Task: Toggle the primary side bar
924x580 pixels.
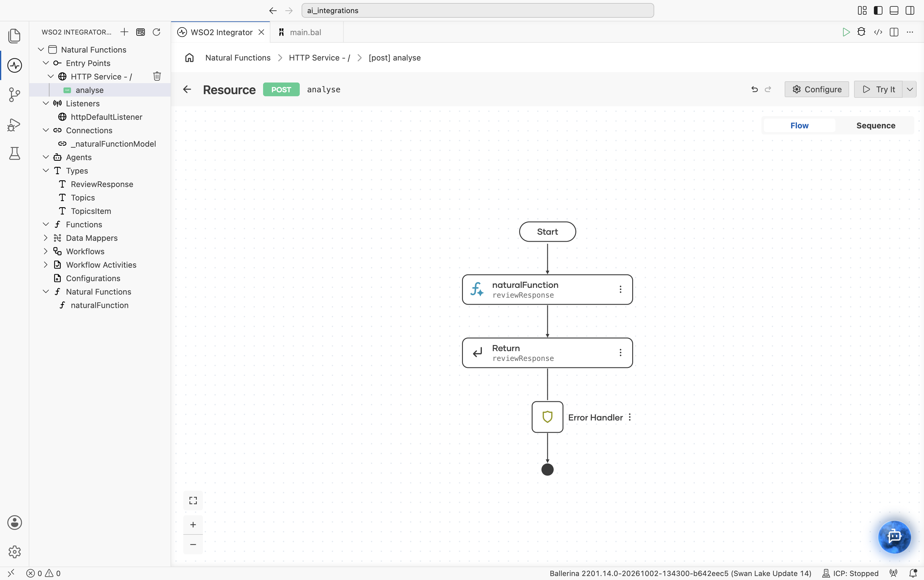Action: pyautogui.click(x=878, y=10)
